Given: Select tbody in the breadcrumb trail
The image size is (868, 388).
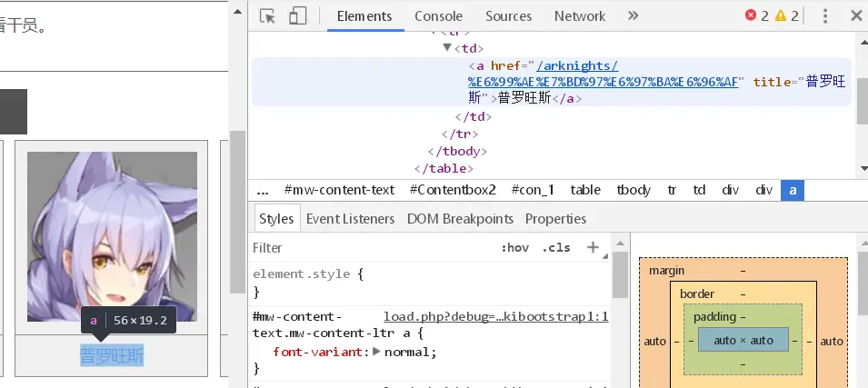Looking at the screenshot, I should [x=634, y=191].
